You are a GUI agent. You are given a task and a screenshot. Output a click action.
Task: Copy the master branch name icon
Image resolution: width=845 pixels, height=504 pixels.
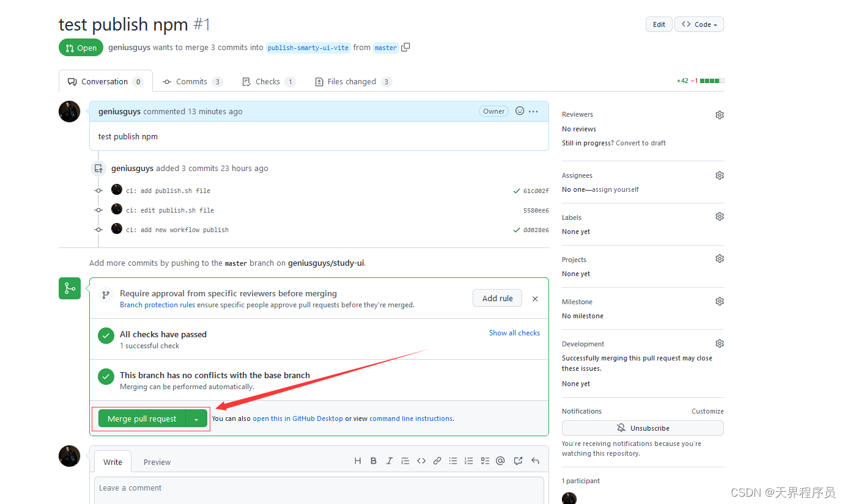[x=405, y=47]
